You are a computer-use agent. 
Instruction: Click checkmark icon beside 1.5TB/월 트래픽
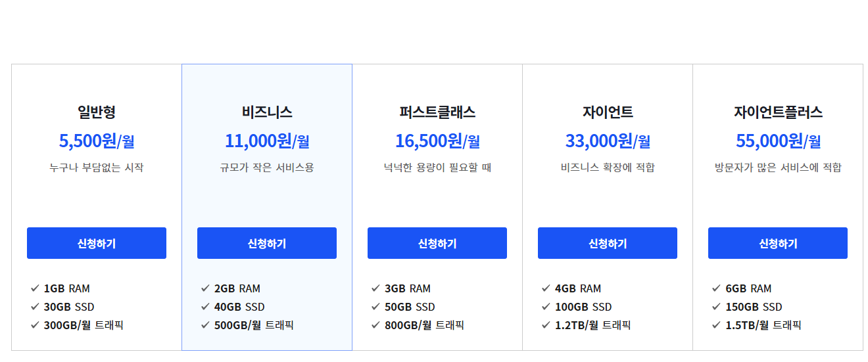[x=716, y=325]
